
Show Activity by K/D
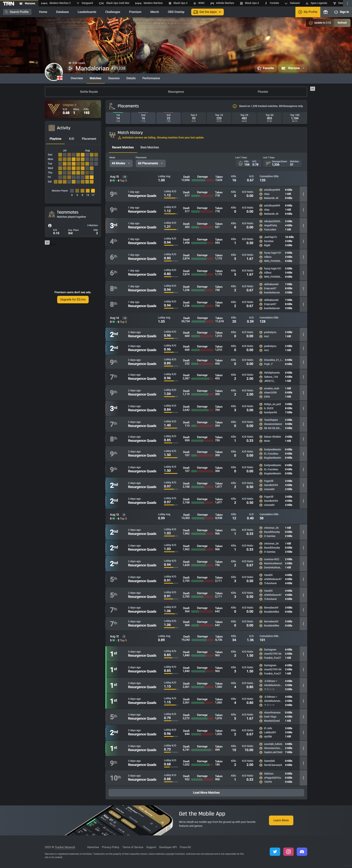point(71,139)
